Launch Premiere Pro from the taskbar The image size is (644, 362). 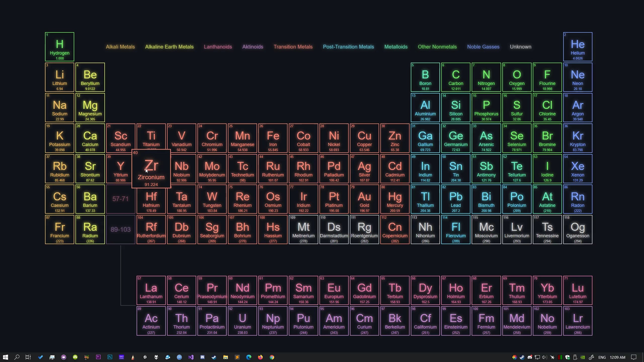(98, 357)
